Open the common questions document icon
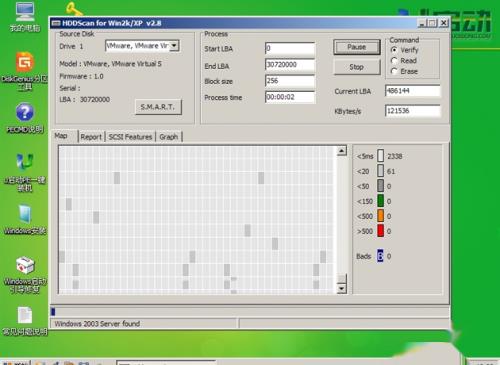Viewport: 500px width, 365px height. coord(25,315)
